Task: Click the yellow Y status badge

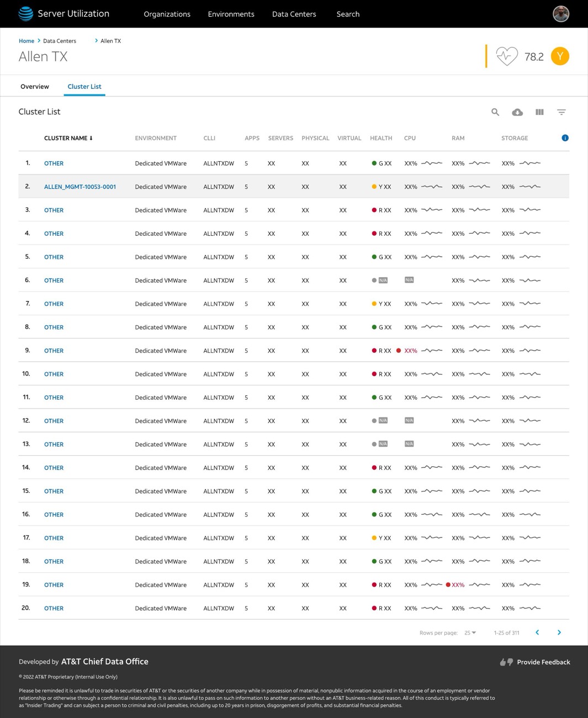Action: (560, 56)
